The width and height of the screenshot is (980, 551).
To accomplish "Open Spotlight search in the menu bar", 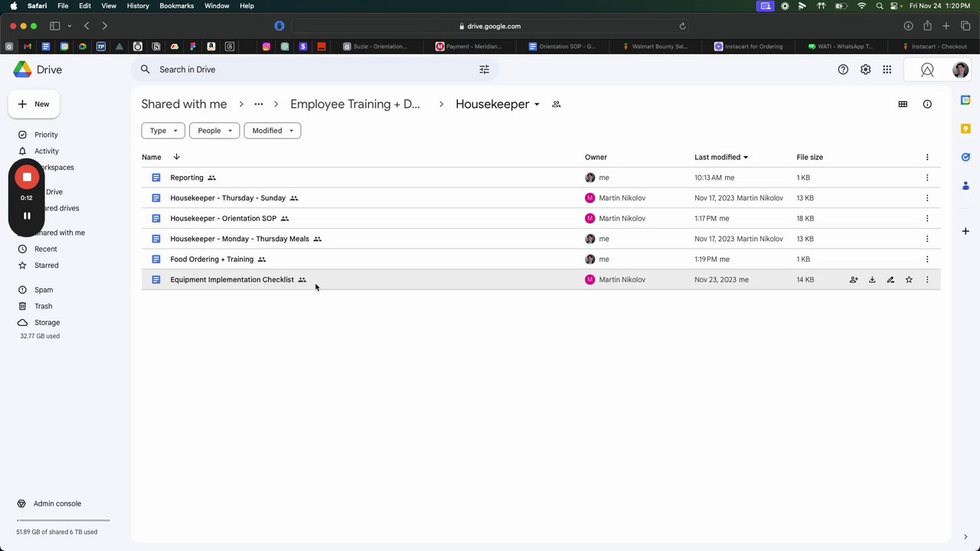I will [880, 5].
